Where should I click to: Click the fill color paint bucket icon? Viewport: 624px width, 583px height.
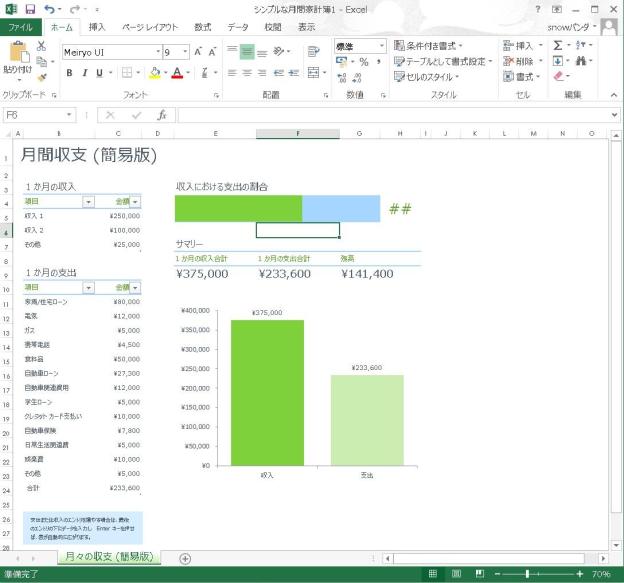155,73
